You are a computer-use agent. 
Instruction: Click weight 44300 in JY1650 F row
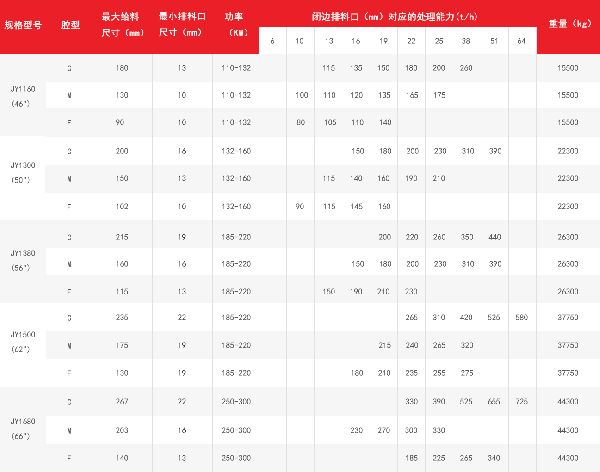[x=567, y=458]
